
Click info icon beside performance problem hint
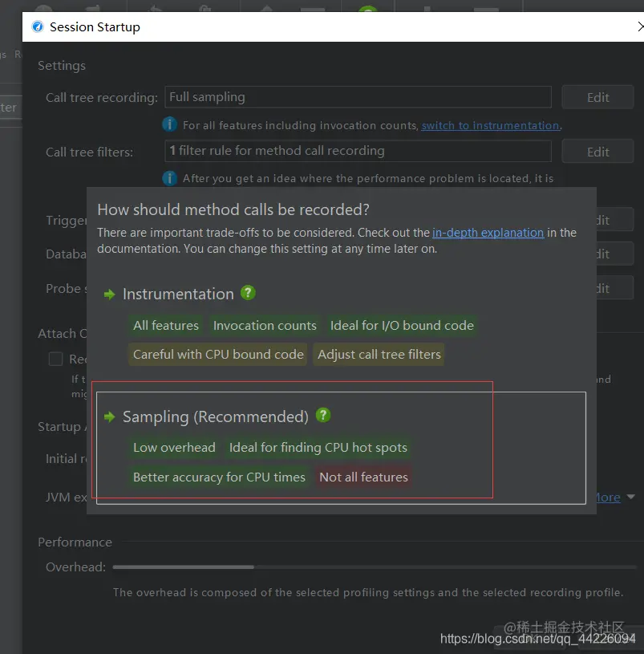pyautogui.click(x=169, y=178)
